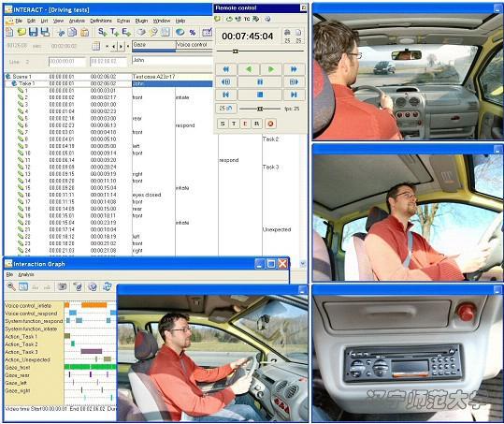Viewport: 504px width, 424px height.
Task: Toggle the red record button
Action: (270, 124)
